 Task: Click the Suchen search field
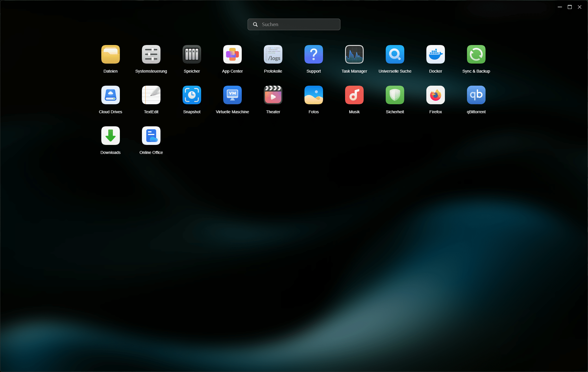[299, 24]
